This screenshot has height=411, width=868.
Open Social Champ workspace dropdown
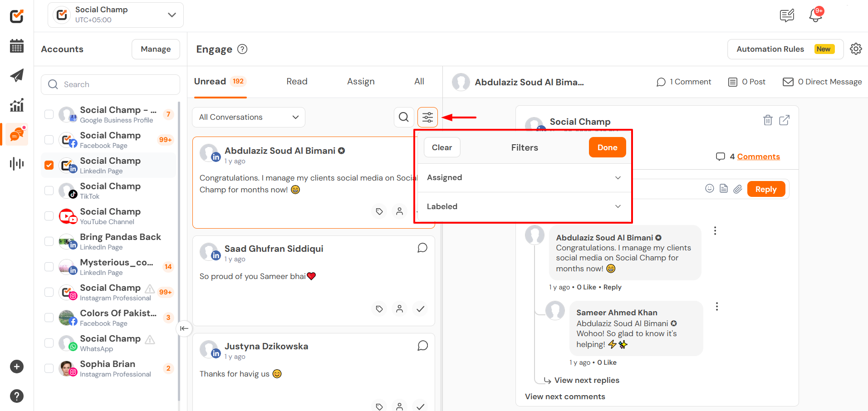(116, 15)
